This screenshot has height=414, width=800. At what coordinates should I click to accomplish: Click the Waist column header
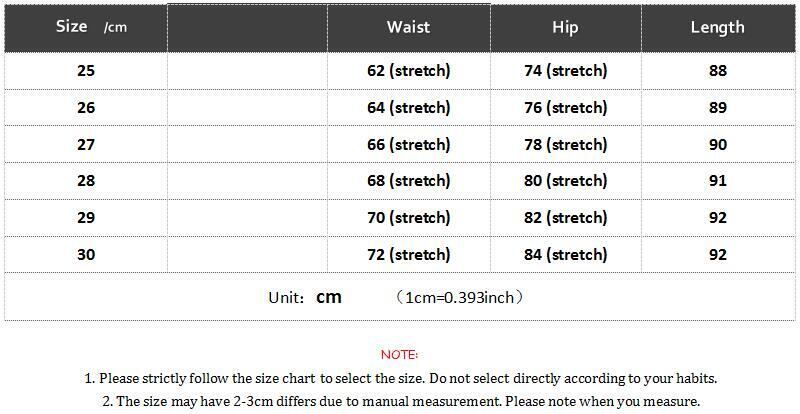coord(408,27)
